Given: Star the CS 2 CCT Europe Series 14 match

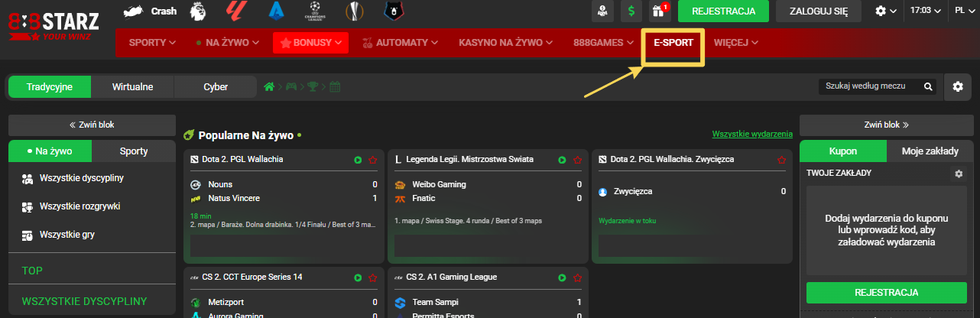Looking at the screenshot, I should point(373,277).
